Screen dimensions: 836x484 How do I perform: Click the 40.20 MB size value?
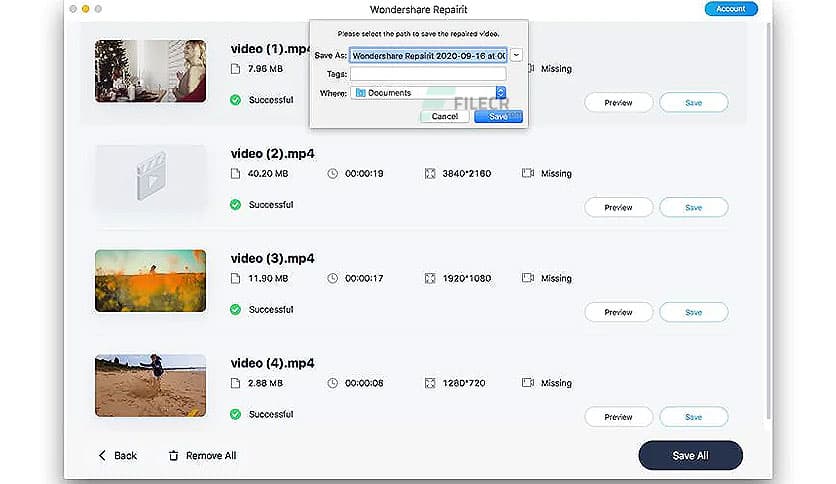coord(268,173)
